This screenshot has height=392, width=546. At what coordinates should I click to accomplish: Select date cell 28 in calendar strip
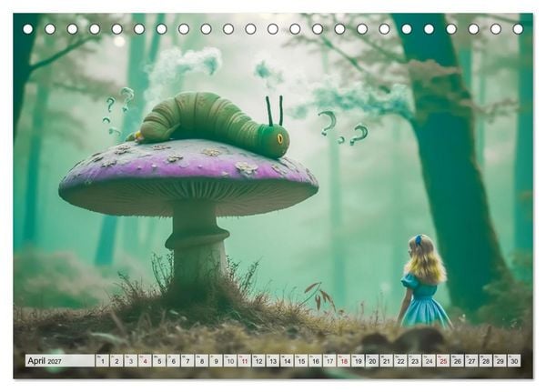click(x=486, y=361)
